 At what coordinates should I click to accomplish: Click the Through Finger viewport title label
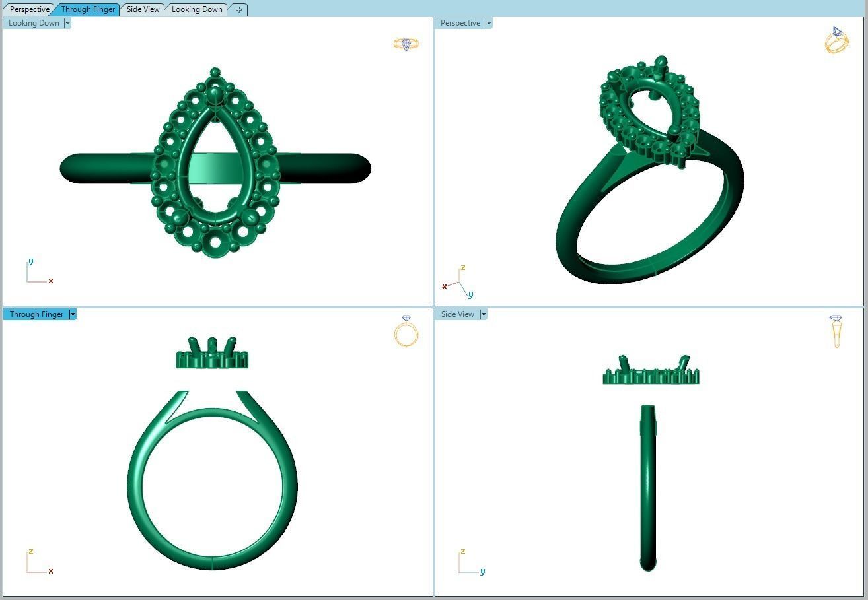coord(36,314)
